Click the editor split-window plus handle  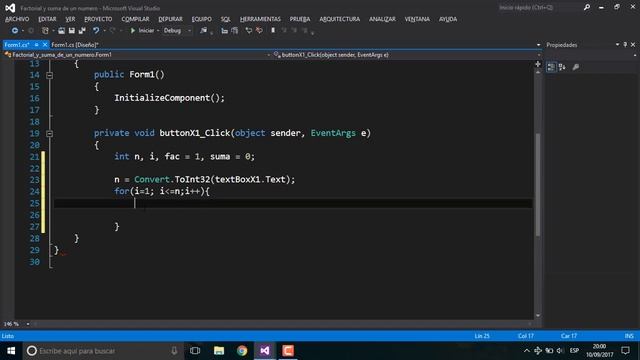(x=538, y=64)
